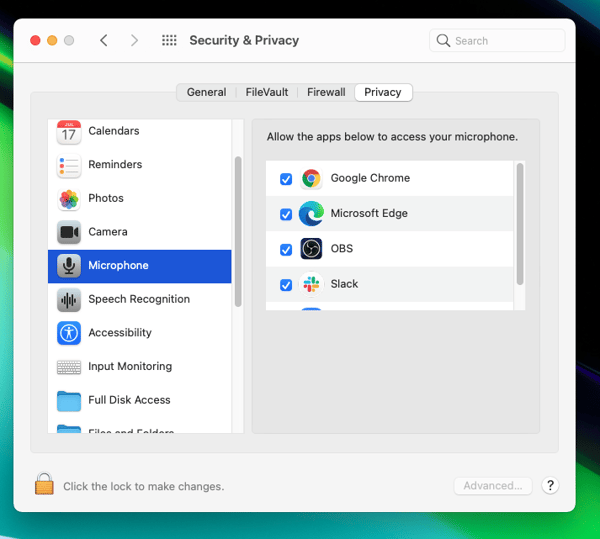The height and width of the screenshot is (539, 600).
Task: Click the Google Chrome name text
Action: coord(370,178)
